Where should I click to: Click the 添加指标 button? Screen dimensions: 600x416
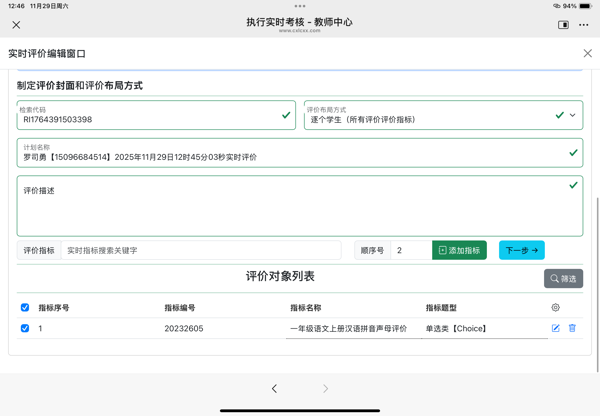459,250
